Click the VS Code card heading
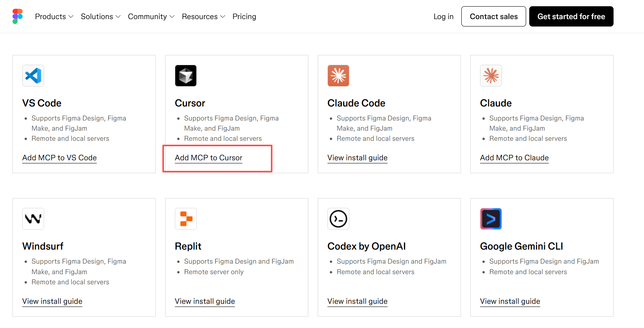Image resolution: width=644 pixels, height=328 pixels. point(42,103)
